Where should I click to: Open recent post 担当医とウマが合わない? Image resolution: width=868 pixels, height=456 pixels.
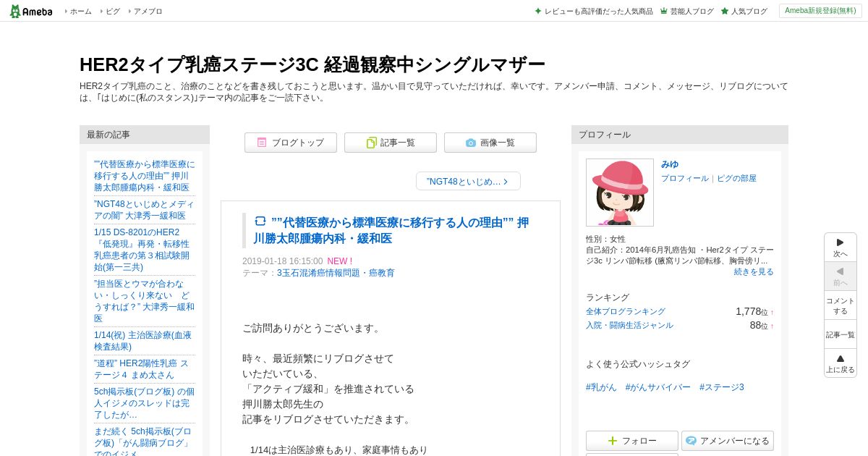click(145, 301)
